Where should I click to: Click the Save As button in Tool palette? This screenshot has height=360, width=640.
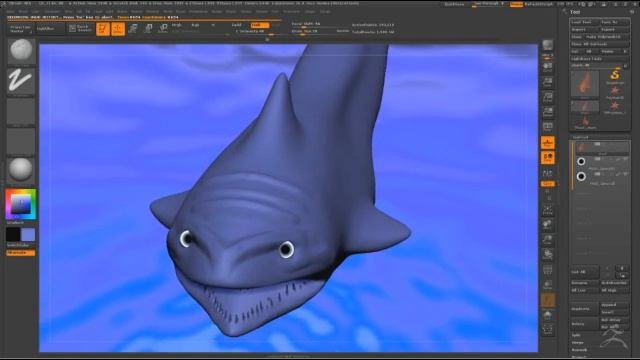click(x=614, y=22)
